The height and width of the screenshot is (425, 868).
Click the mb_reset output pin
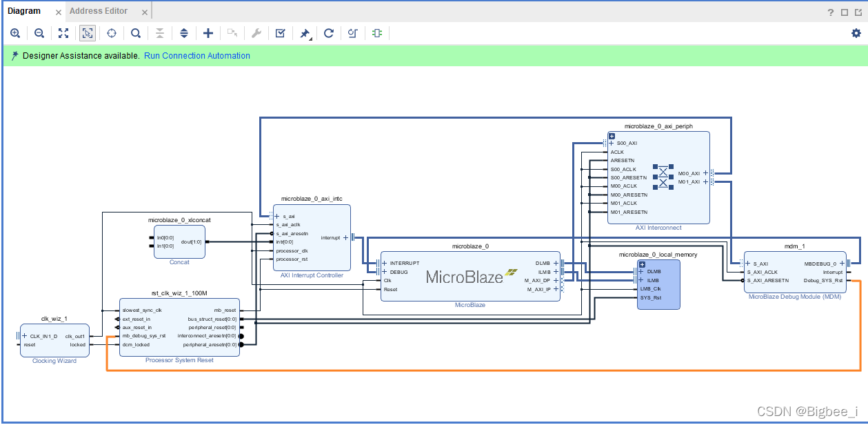pos(225,310)
